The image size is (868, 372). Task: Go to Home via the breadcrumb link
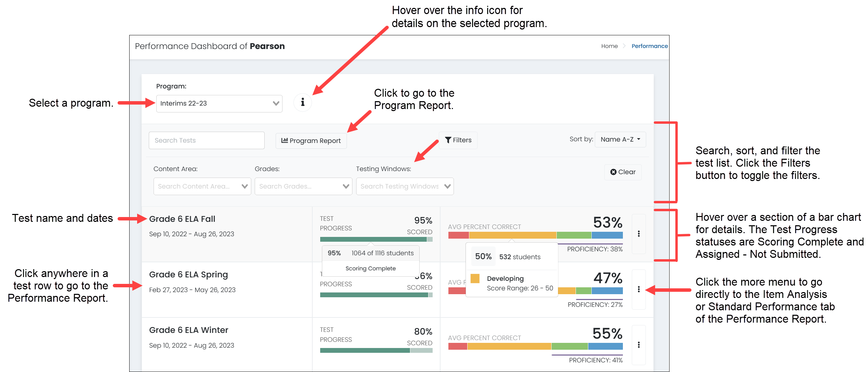(610, 46)
